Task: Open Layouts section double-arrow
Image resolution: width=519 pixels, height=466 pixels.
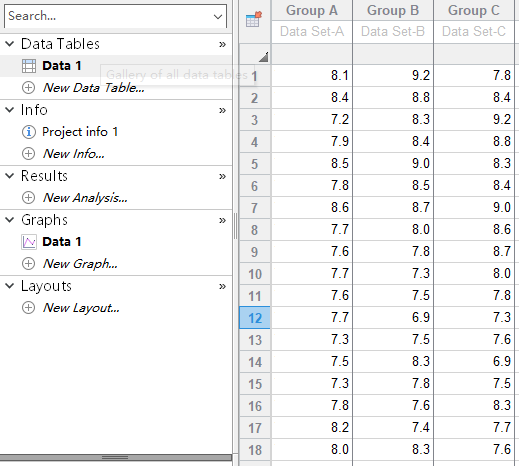Action: point(222,286)
